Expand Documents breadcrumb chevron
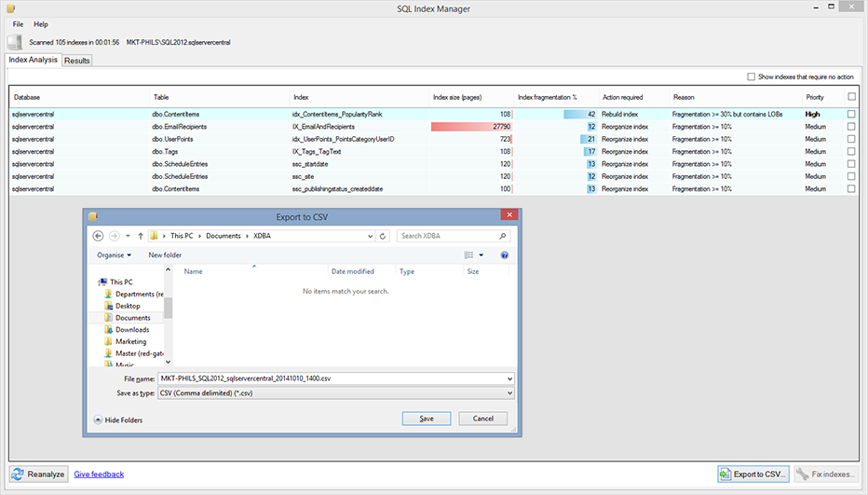Image resolution: width=868 pixels, height=495 pixels. (x=247, y=236)
